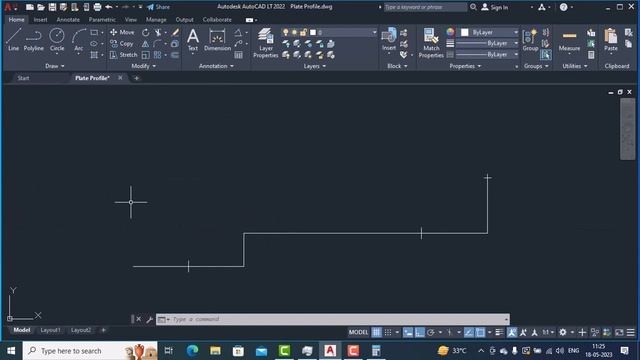The height and width of the screenshot is (360, 640).
Task: Click the Group tool
Action: pyautogui.click(x=530, y=40)
